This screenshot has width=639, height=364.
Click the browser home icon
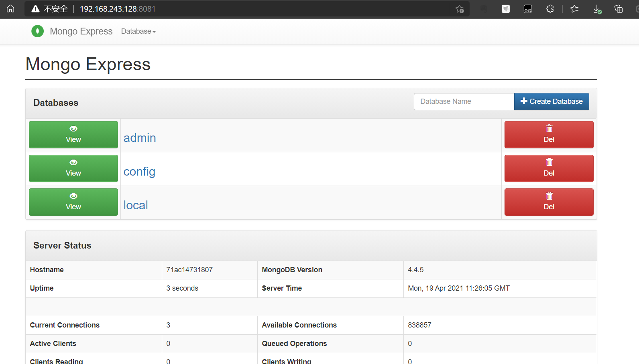point(10,8)
